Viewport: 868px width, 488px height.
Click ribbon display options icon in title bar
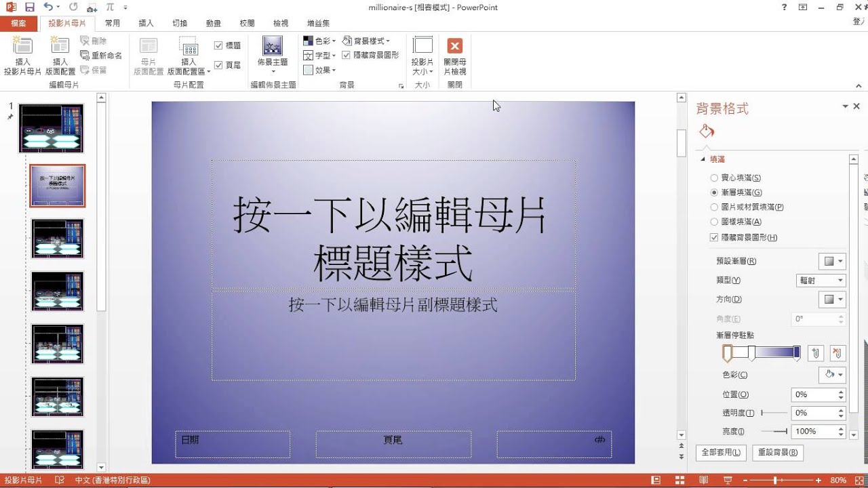pos(803,7)
